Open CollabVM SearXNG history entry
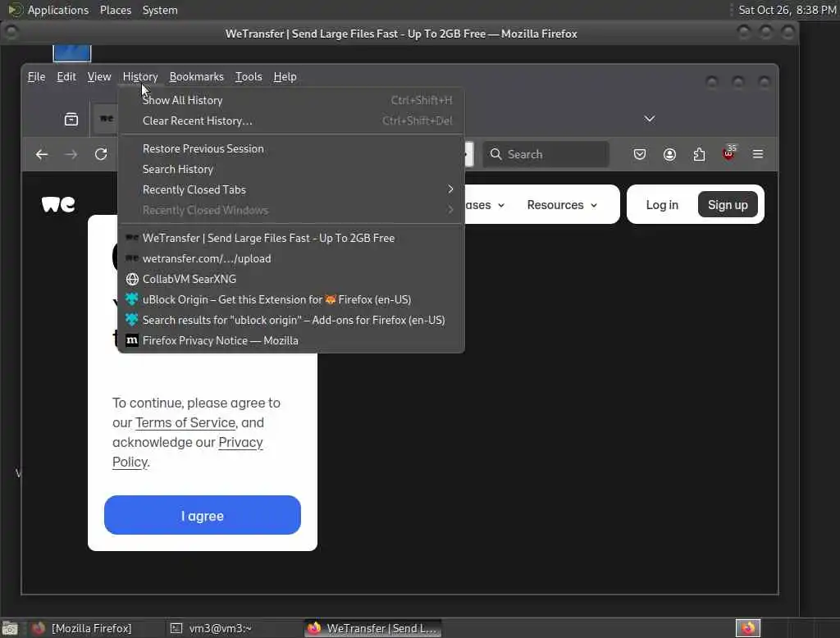 coord(291,279)
